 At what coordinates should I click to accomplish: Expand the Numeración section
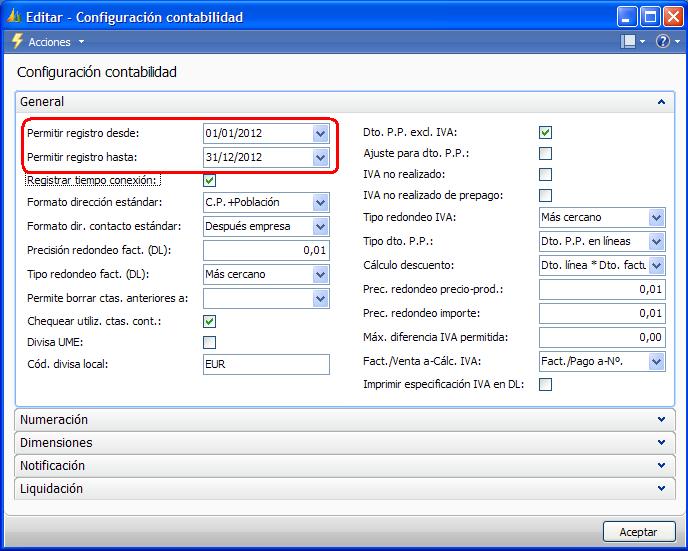(661, 419)
